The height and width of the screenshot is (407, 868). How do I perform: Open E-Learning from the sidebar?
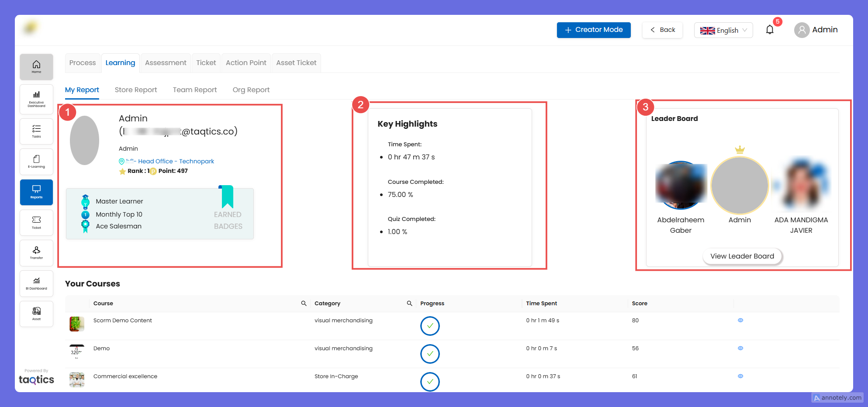point(36,162)
